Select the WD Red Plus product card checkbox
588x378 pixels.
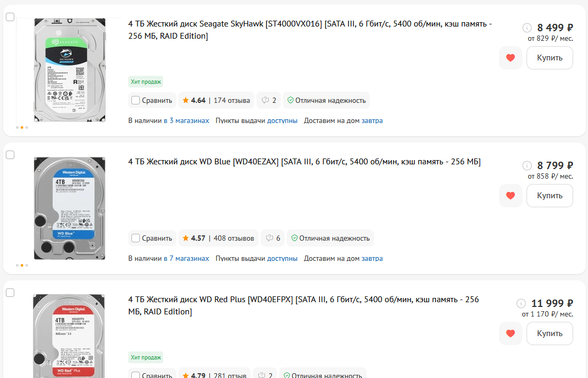(x=10, y=293)
